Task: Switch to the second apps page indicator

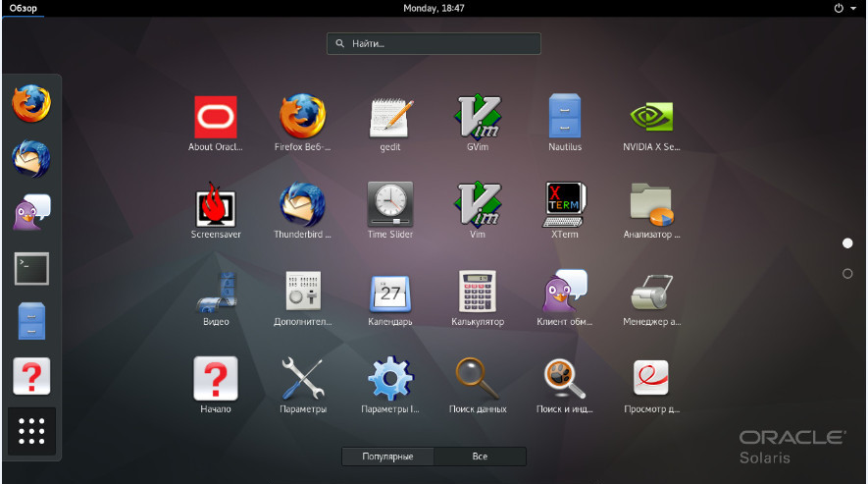Action: pos(847,274)
